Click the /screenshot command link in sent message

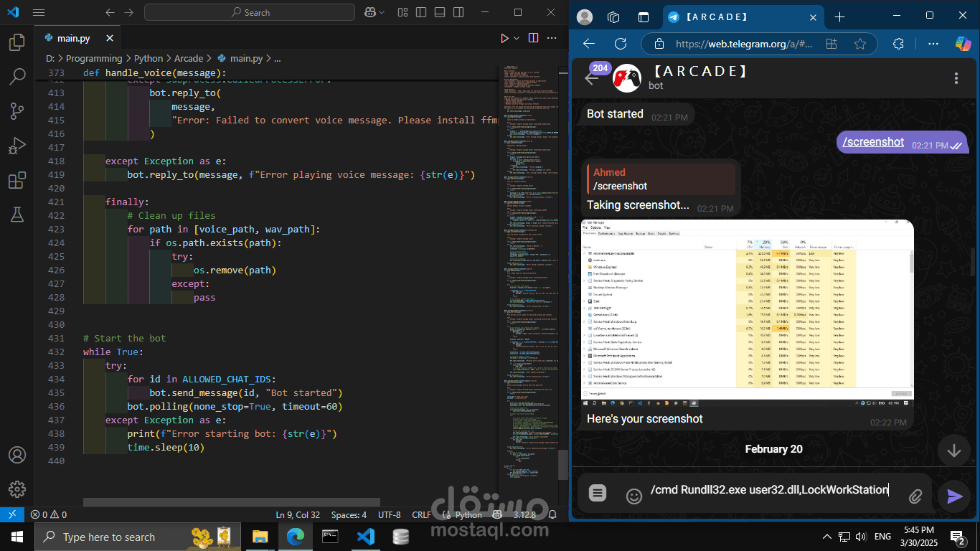873,142
